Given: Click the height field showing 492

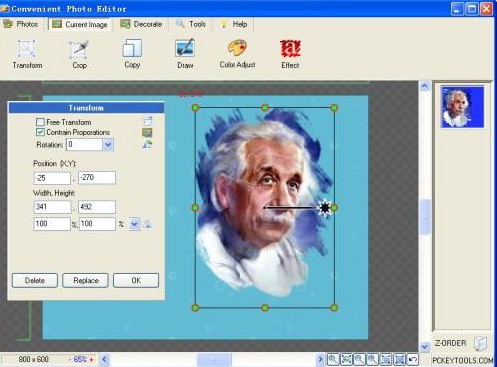Looking at the screenshot, I should [x=97, y=207].
